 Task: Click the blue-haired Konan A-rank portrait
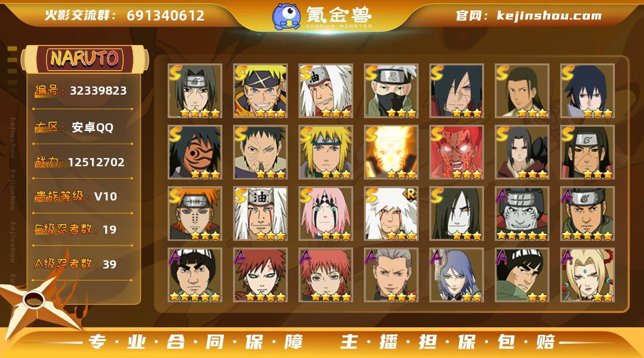click(x=456, y=275)
